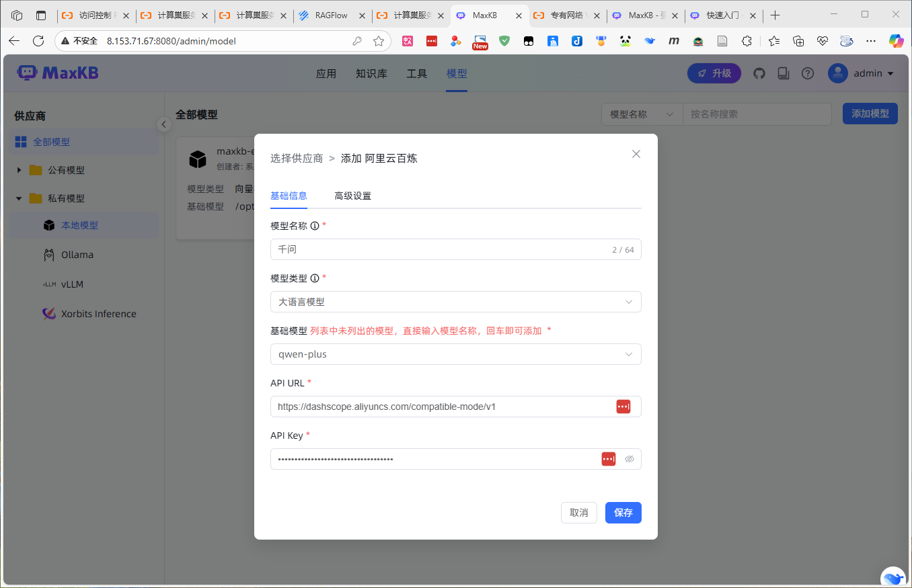Open the 工具 menu
The width and height of the screenshot is (912, 588).
(417, 74)
